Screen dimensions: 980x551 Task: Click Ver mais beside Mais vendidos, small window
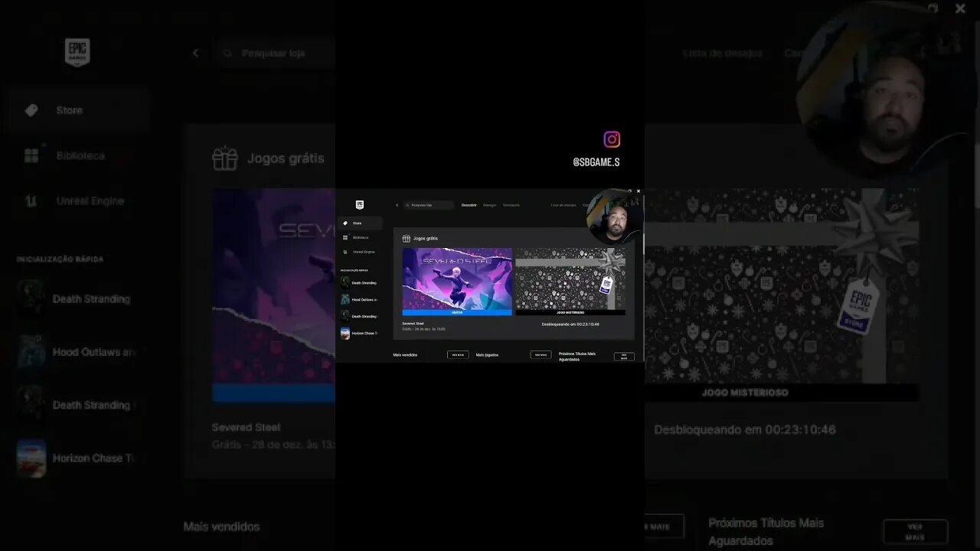point(458,355)
